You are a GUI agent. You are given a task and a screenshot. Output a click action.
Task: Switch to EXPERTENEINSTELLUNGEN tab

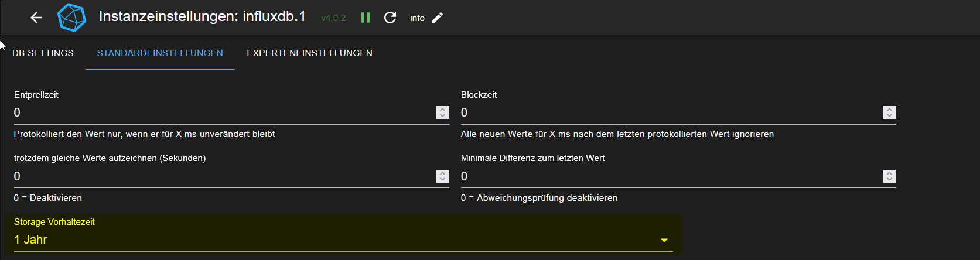pyautogui.click(x=309, y=53)
